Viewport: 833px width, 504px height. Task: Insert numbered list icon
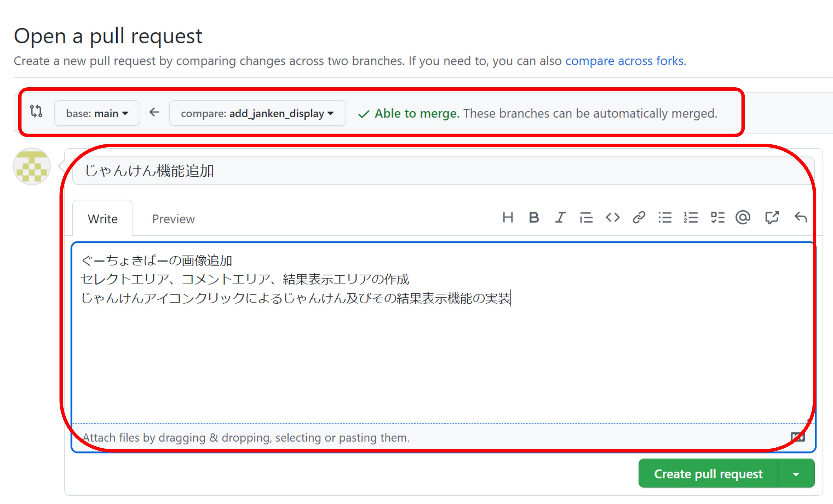691,218
